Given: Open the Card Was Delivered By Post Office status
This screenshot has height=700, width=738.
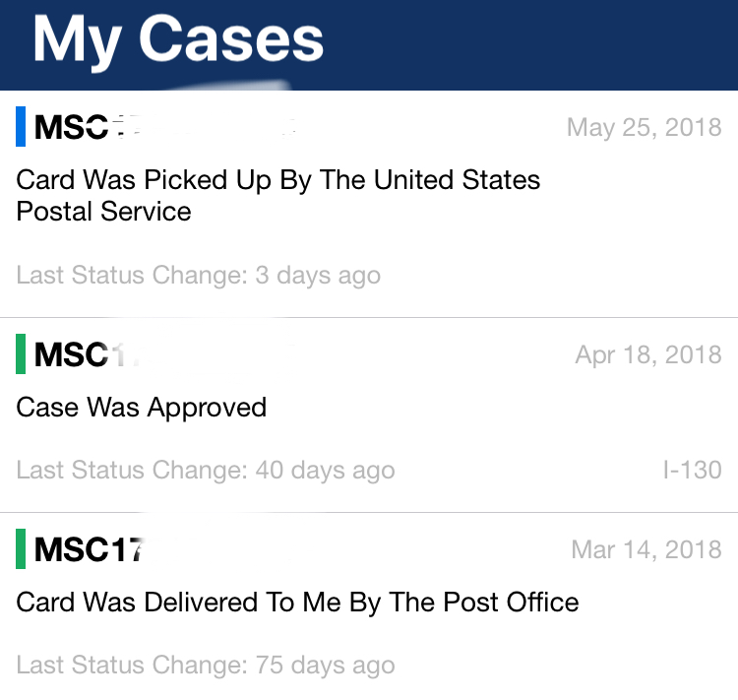Looking at the screenshot, I should pos(297,603).
